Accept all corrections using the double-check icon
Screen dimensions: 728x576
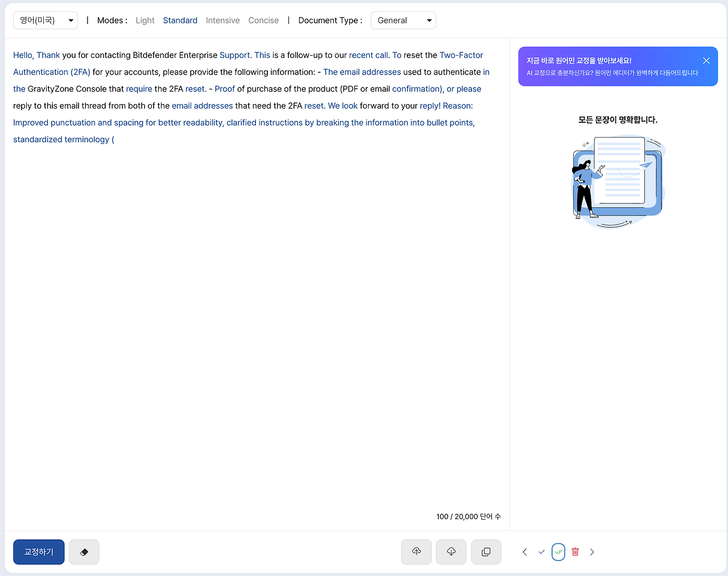tap(558, 552)
